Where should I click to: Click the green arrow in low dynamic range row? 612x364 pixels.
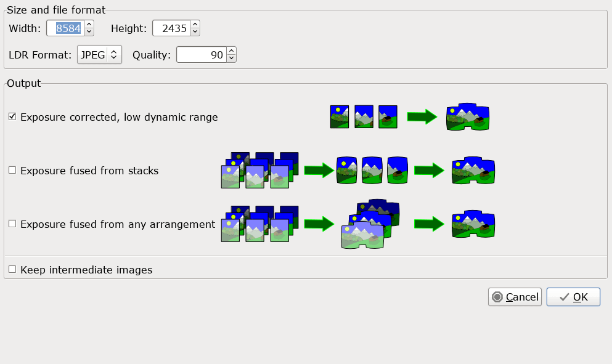pyautogui.click(x=422, y=116)
